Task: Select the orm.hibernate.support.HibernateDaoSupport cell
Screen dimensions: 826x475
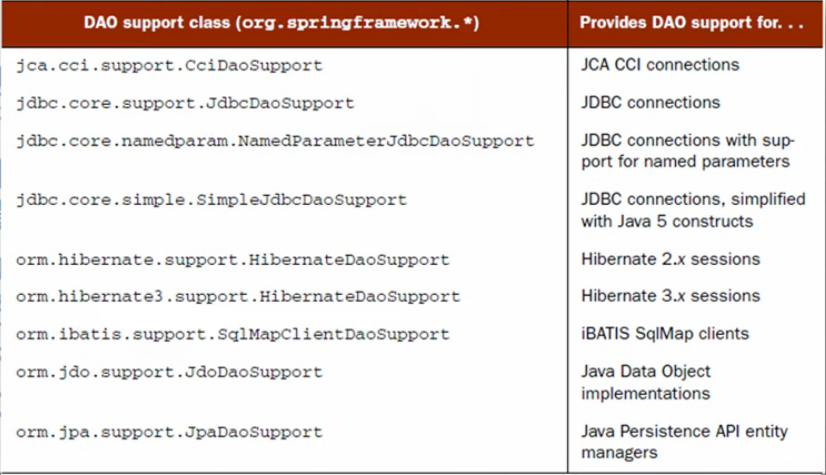Action: tap(233, 259)
